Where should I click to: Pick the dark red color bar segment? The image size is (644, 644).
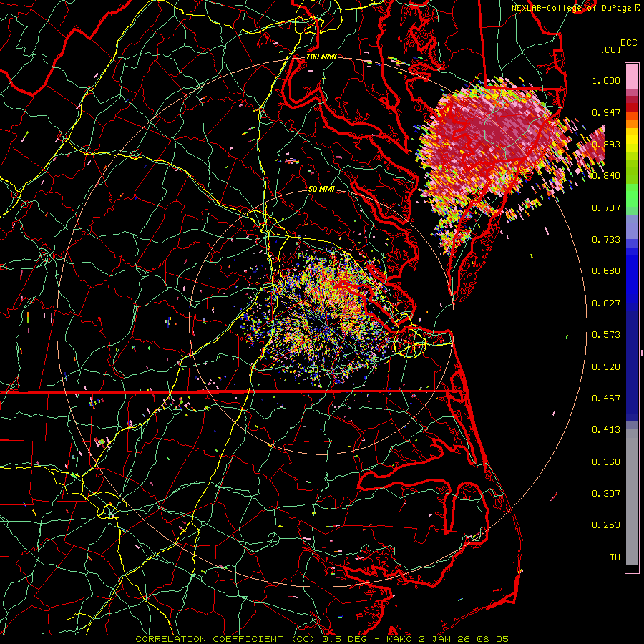pos(632,99)
